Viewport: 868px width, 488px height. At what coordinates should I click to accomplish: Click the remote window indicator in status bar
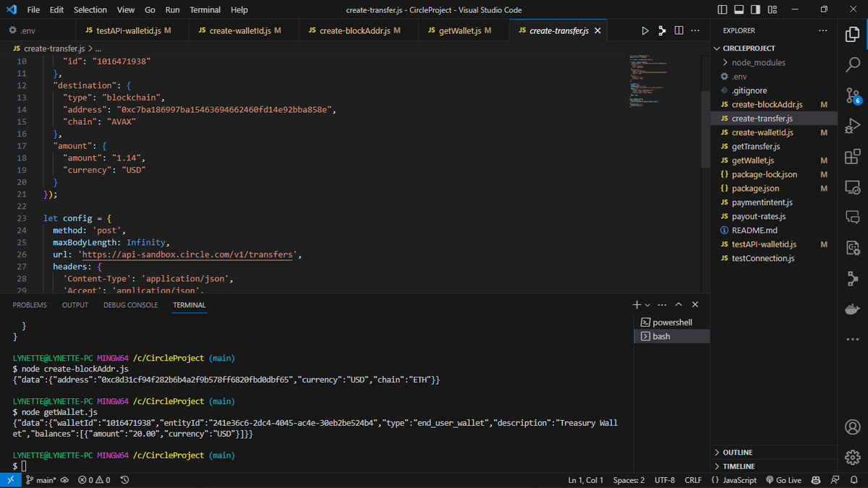[10, 480]
